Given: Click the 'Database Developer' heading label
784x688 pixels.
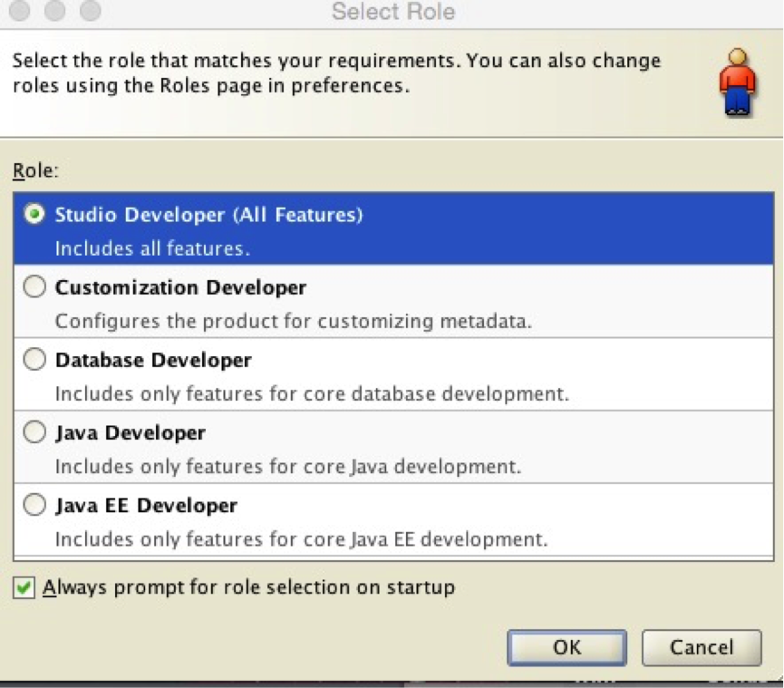Looking at the screenshot, I should [x=153, y=360].
